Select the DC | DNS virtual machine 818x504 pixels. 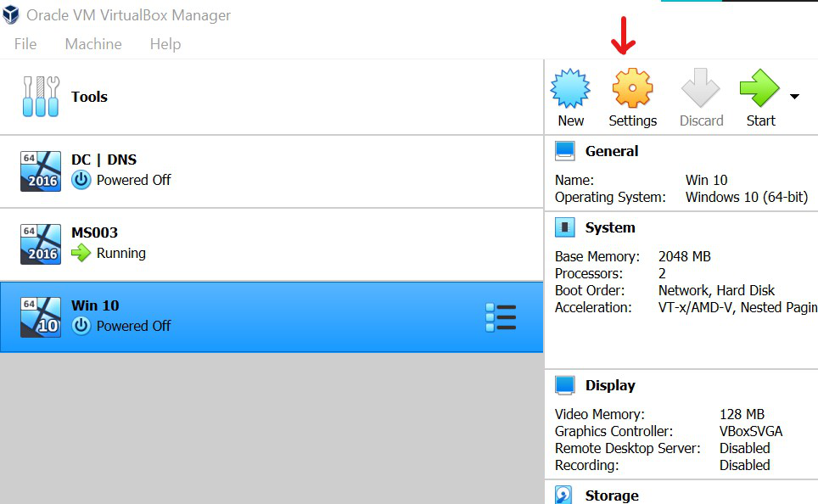272,171
